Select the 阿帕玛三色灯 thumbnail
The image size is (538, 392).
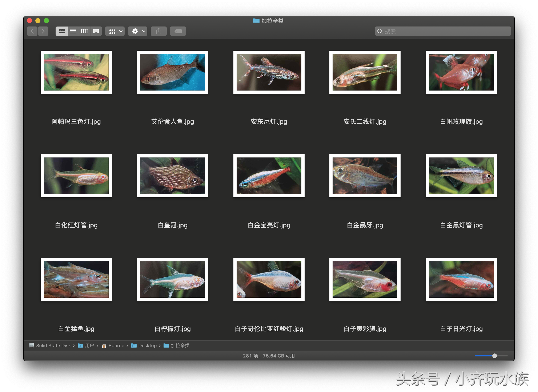[76, 72]
